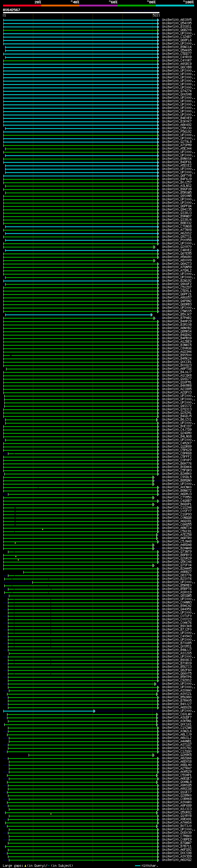
Task: Click the UniRef100_Q2GR29 label
Action: point(177,558)
